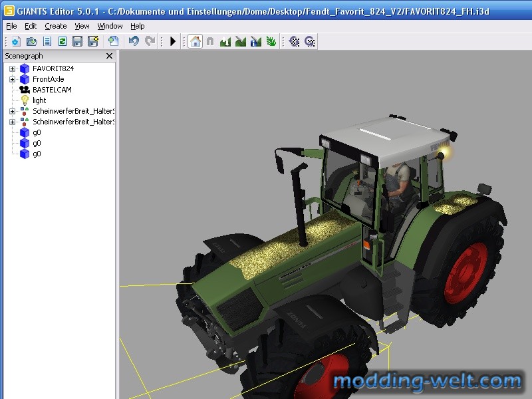Select the home house toolbar icon
Image resolution: width=532 pixels, height=399 pixels.
point(195,41)
